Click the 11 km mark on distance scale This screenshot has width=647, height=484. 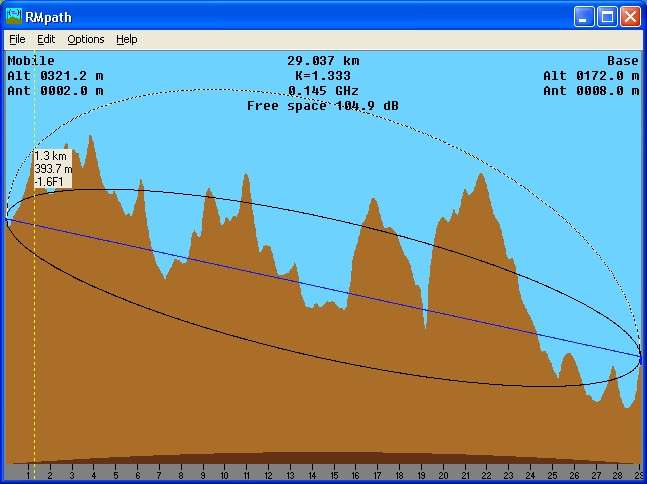246,475
